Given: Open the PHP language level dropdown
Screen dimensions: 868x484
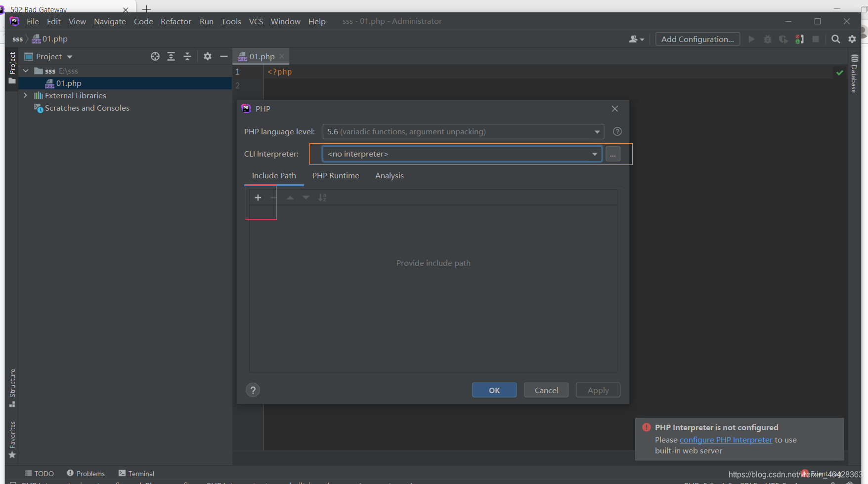Looking at the screenshot, I should [x=597, y=131].
